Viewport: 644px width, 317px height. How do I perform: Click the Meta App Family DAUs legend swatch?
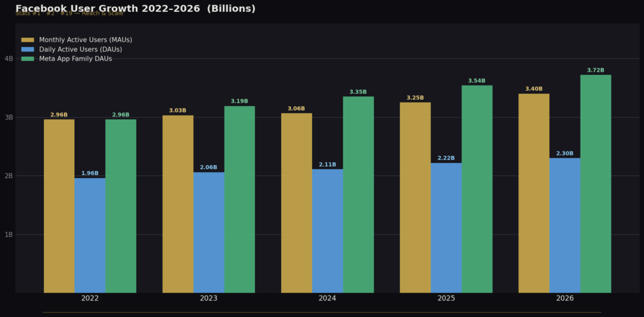coord(28,58)
